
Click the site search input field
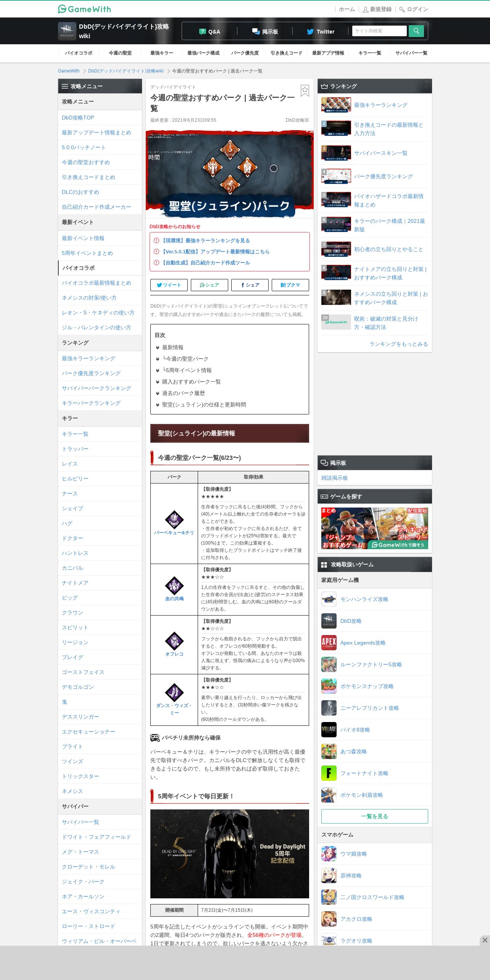click(380, 31)
